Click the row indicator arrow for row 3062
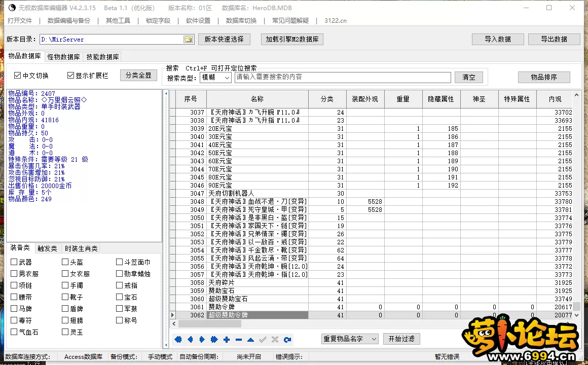 (172, 315)
